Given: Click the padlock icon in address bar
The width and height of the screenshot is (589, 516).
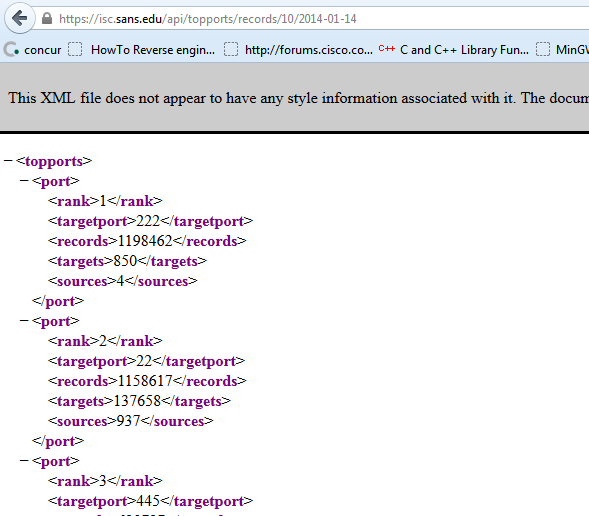Looking at the screenshot, I should point(47,18).
